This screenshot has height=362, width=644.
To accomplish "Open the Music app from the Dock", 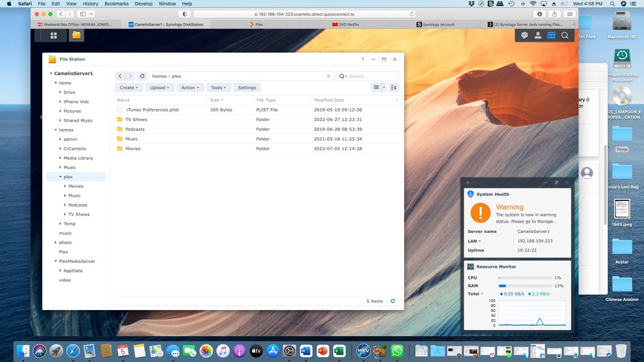I will tap(223, 351).
